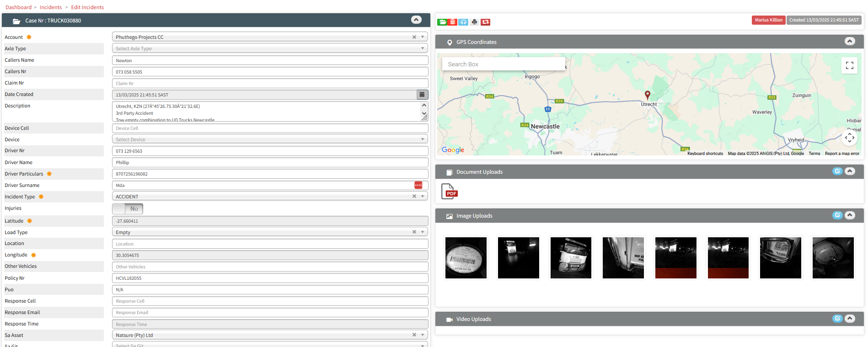Click the Latitude value field
868x347 pixels.
tap(270, 221)
